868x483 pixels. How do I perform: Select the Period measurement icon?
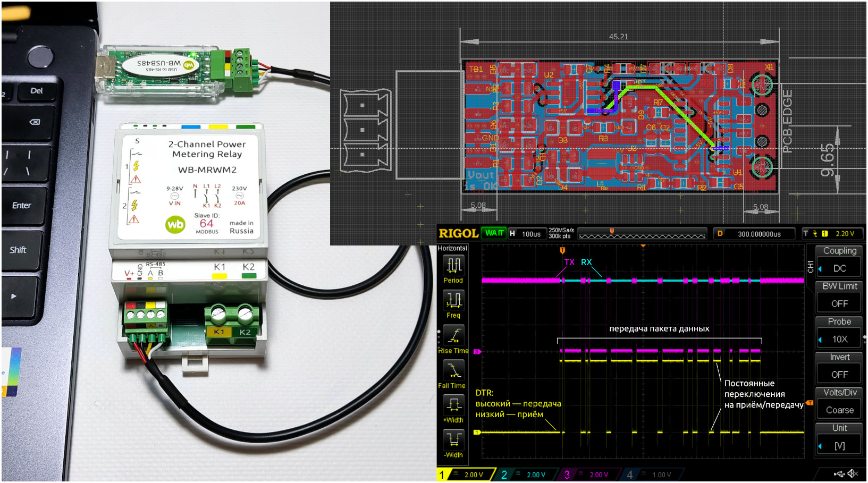point(453,265)
